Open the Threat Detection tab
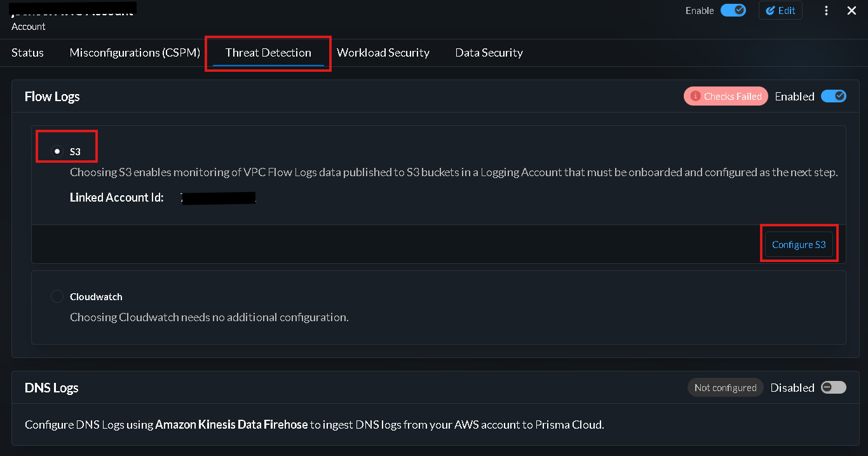The width and height of the screenshot is (868, 456). 268,53
